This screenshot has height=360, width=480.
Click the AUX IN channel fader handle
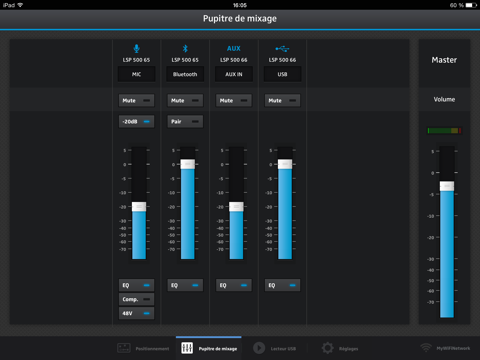pyautogui.click(x=236, y=207)
